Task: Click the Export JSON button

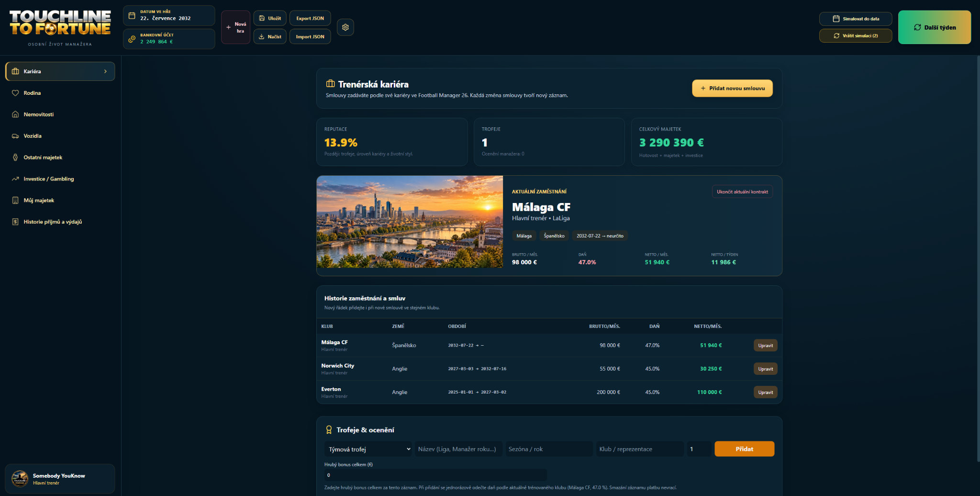Action: click(x=310, y=18)
